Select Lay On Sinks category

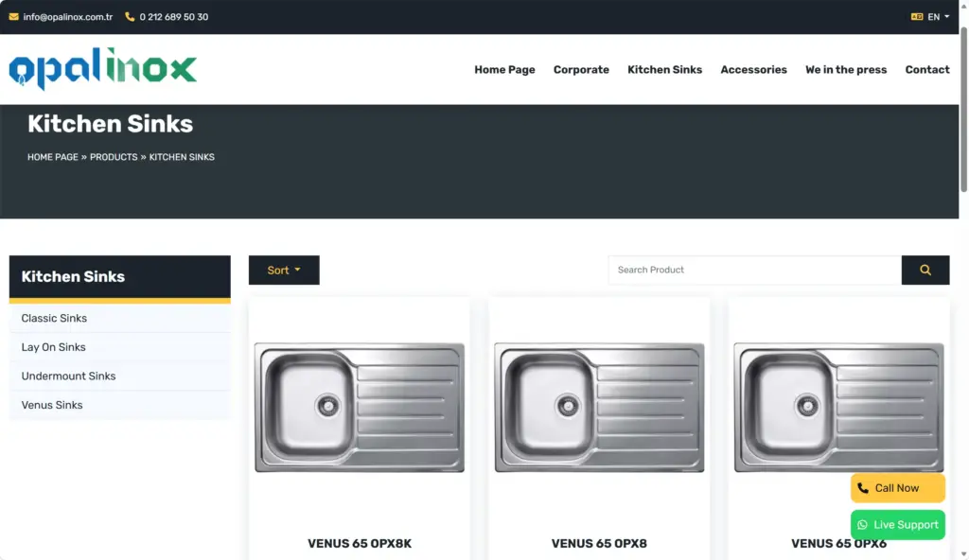[120, 347]
